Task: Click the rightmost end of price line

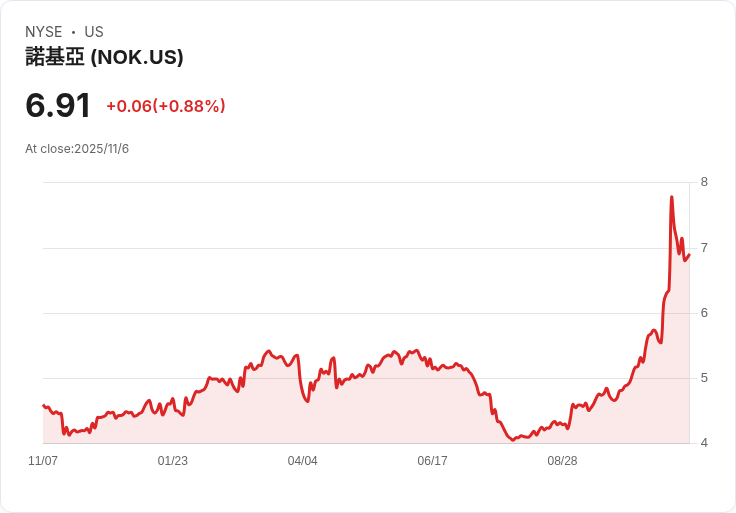Action: tap(689, 254)
